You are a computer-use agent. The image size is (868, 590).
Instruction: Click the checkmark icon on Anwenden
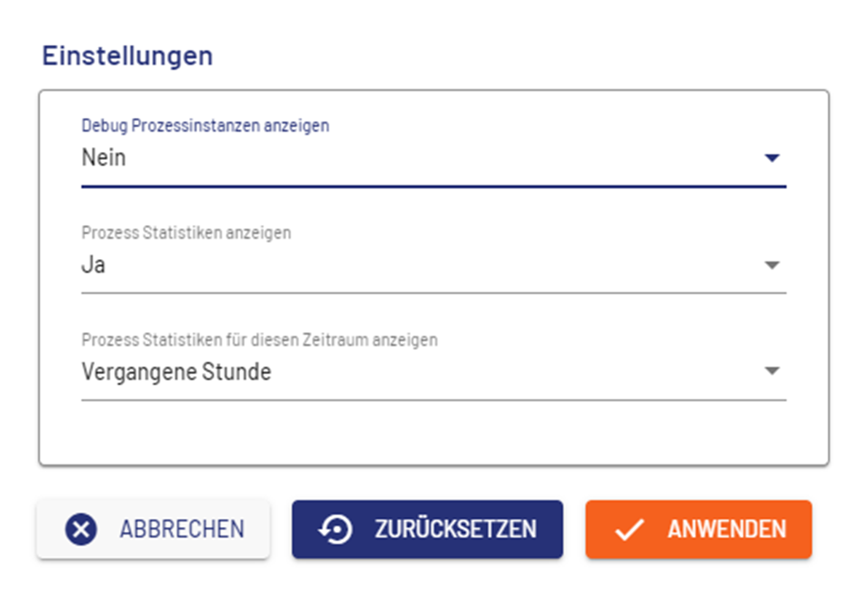pos(629,529)
